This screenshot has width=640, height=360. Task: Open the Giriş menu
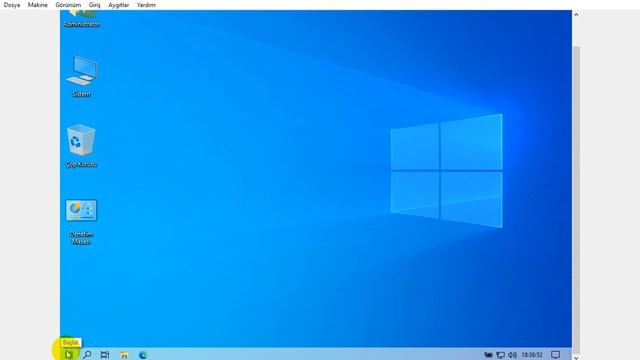[x=95, y=5]
